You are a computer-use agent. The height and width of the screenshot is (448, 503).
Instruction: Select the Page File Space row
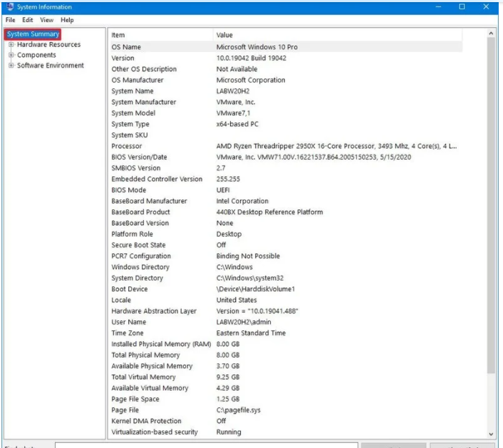286,399
